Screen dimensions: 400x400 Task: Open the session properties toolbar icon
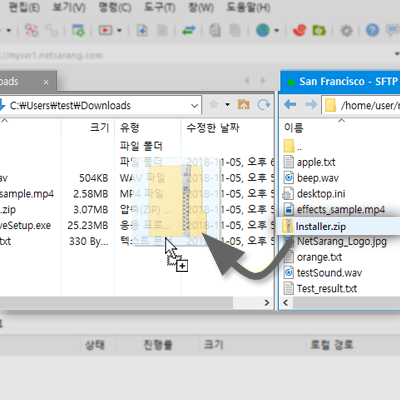(x=79, y=31)
